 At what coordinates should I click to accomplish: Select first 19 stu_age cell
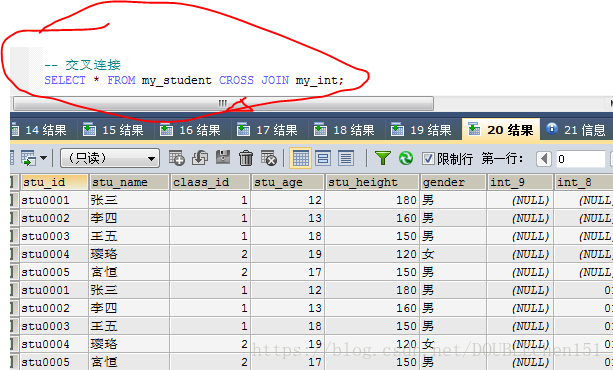287,254
